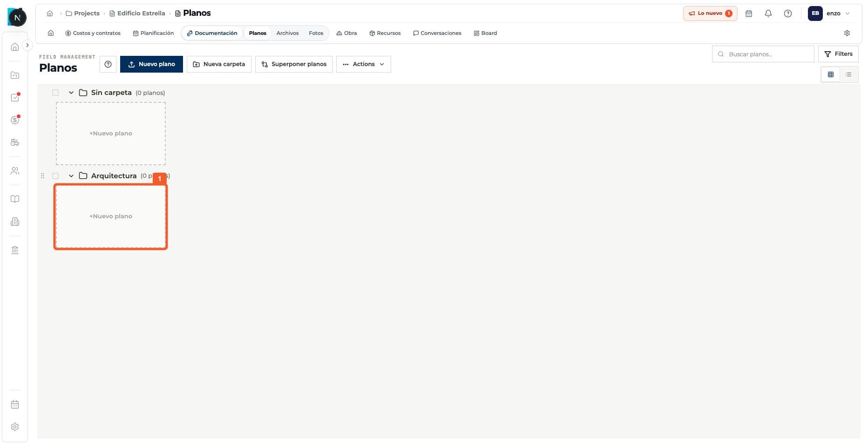Click the Nueva carpeta button
The height and width of the screenshot is (444, 868).
(219, 64)
